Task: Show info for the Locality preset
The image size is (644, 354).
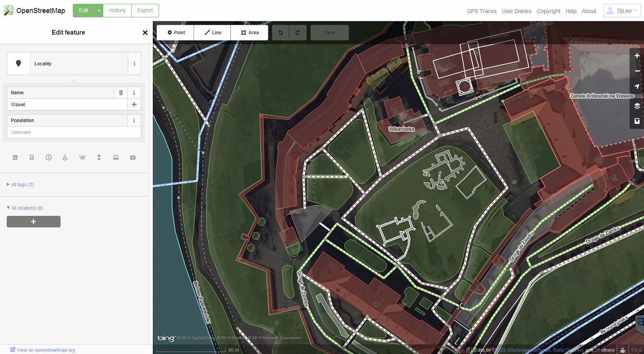Action: 134,64
